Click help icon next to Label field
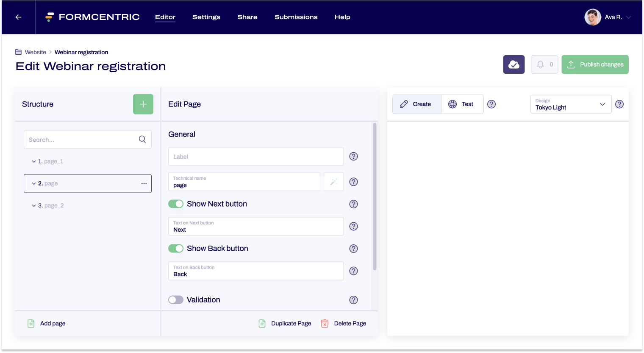Image resolution: width=644 pixels, height=353 pixels. (353, 157)
